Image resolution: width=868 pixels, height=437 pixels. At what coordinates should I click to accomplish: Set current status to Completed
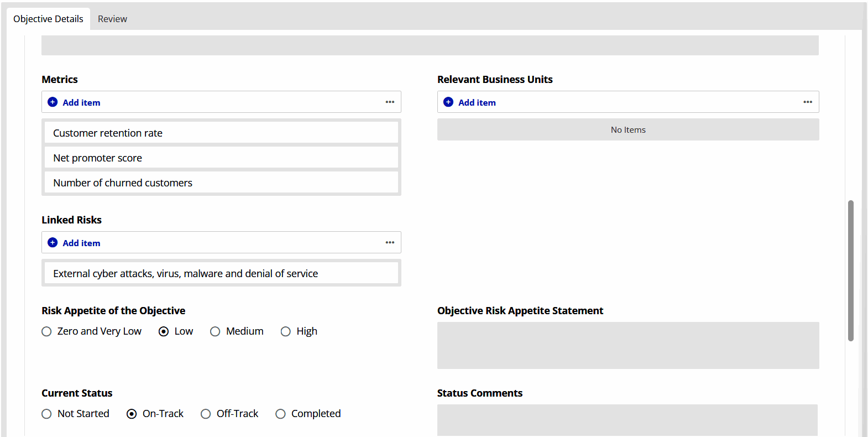(x=281, y=414)
